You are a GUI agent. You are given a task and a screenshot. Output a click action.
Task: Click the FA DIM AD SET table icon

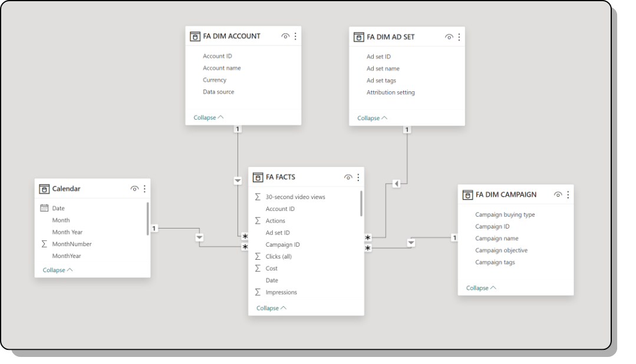[358, 37]
